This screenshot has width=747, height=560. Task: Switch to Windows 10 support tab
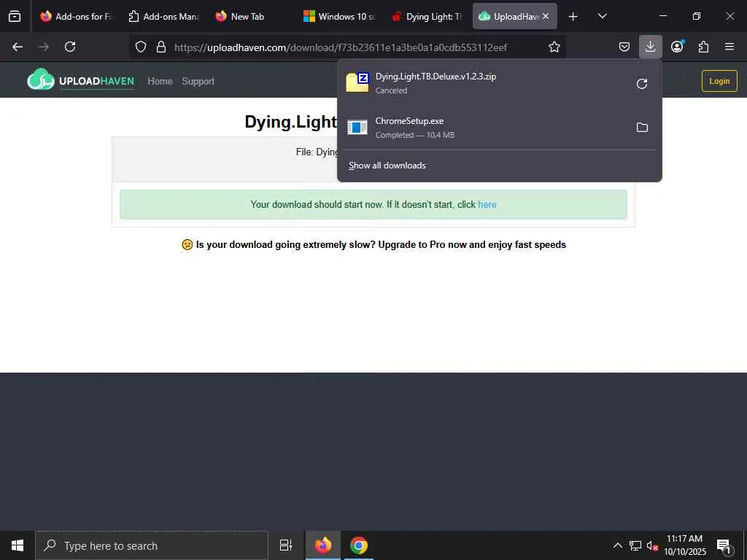coord(339,16)
